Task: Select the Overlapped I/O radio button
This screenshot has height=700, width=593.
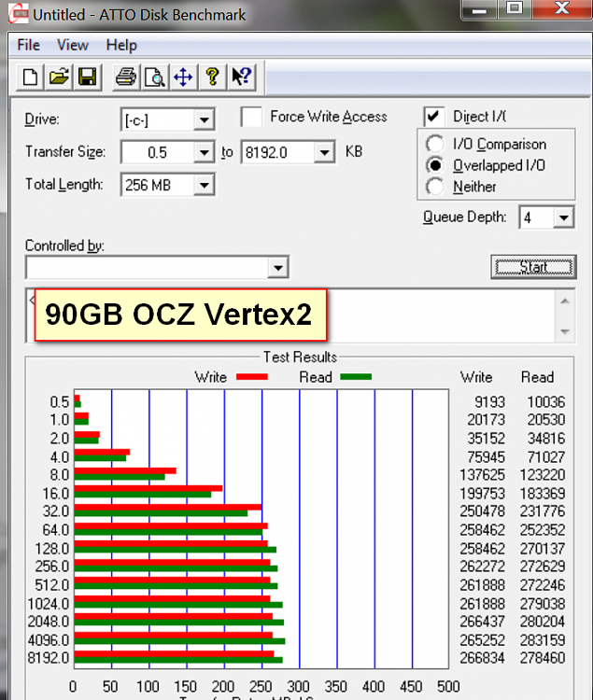Action: click(434, 165)
